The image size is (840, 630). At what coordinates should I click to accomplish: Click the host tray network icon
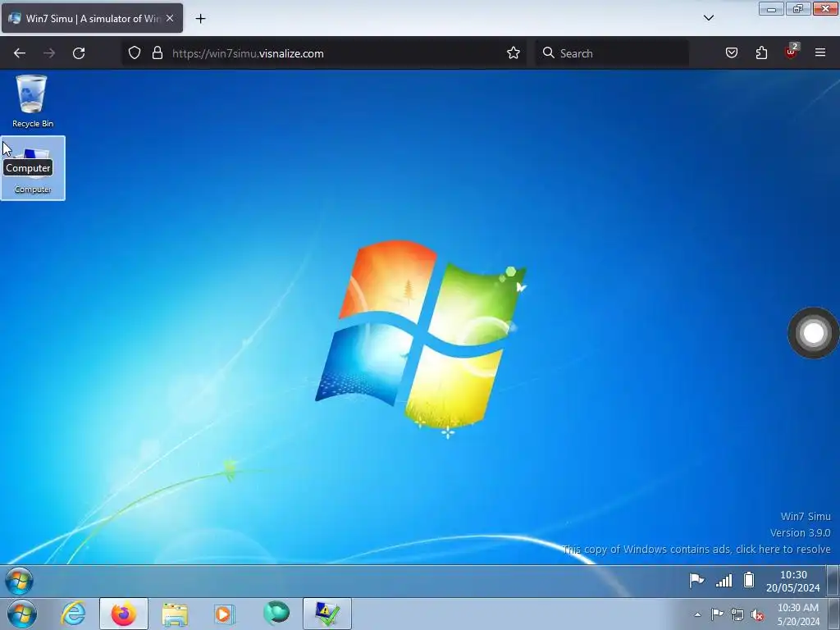click(737, 614)
